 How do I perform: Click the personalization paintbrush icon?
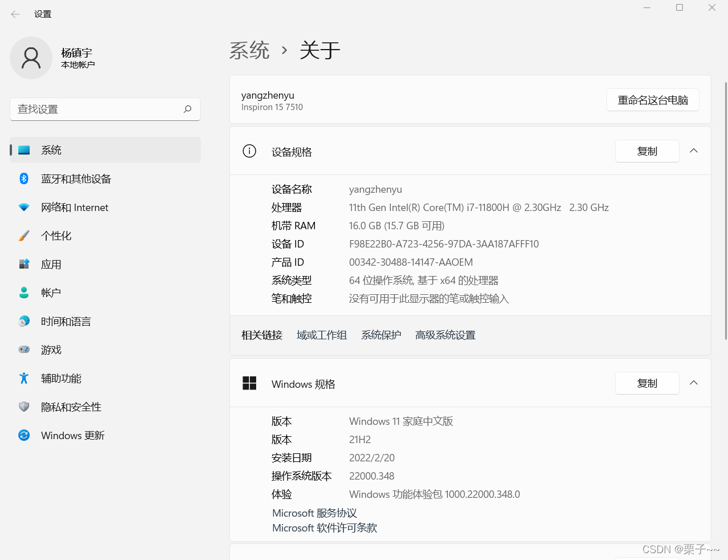click(x=24, y=236)
